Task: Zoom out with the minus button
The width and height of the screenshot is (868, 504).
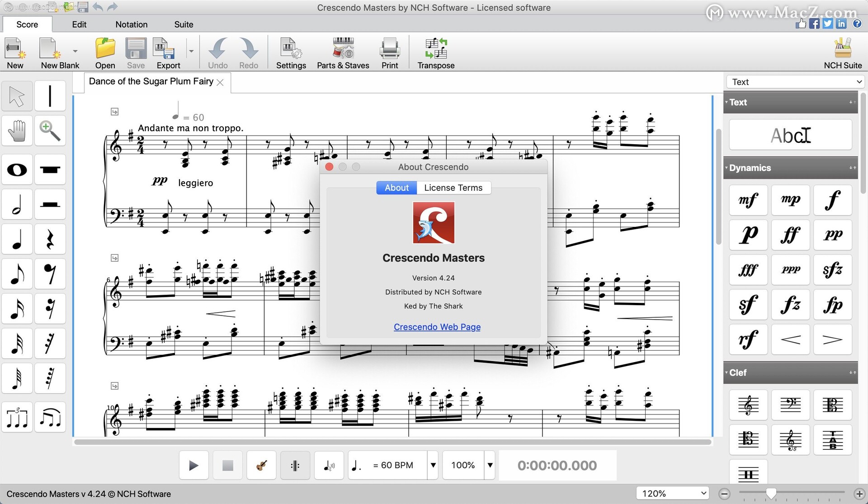Action: 724,494
